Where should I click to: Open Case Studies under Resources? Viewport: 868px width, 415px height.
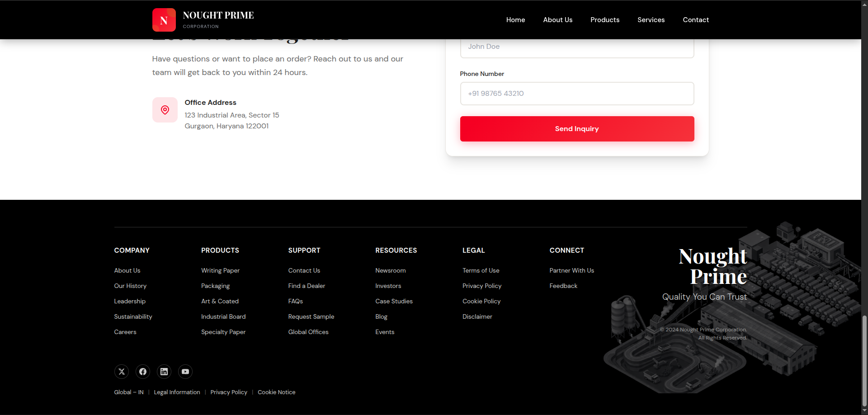point(394,301)
